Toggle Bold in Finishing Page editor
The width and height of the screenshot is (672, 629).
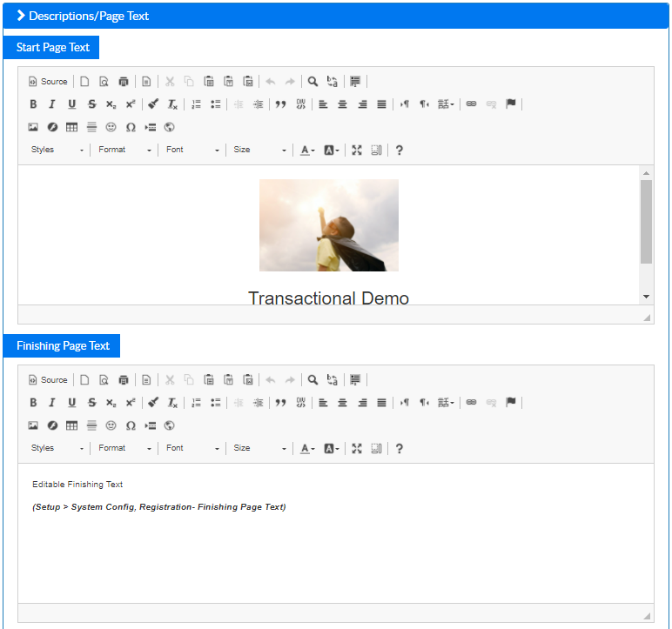click(33, 403)
